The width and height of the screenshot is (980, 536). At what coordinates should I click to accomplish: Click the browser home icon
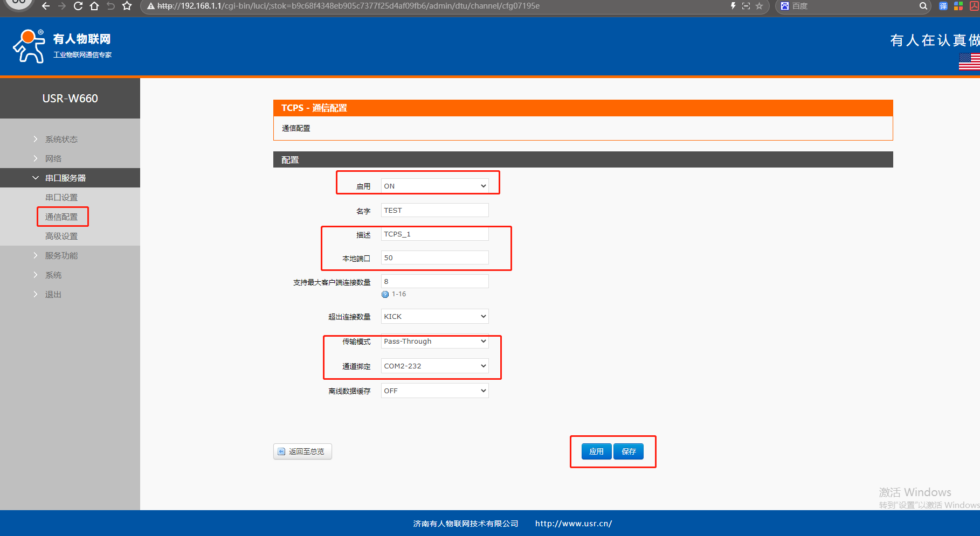(x=94, y=6)
